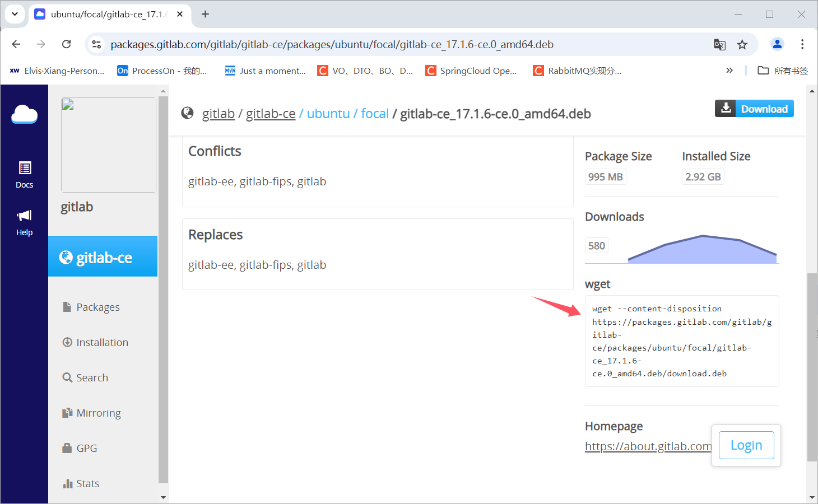Click the gitlab user name in sidebar
Image resolution: width=818 pixels, height=504 pixels.
[x=77, y=207]
